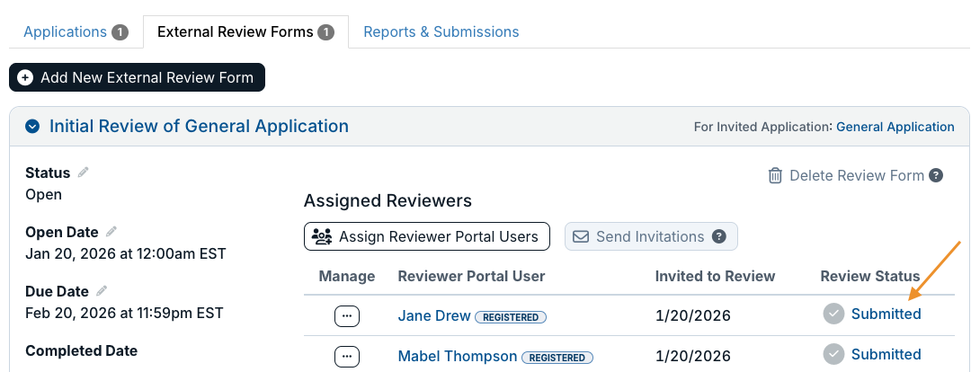The image size is (980, 372).
Task: Switch to Reports & Submissions tab
Action: [441, 31]
